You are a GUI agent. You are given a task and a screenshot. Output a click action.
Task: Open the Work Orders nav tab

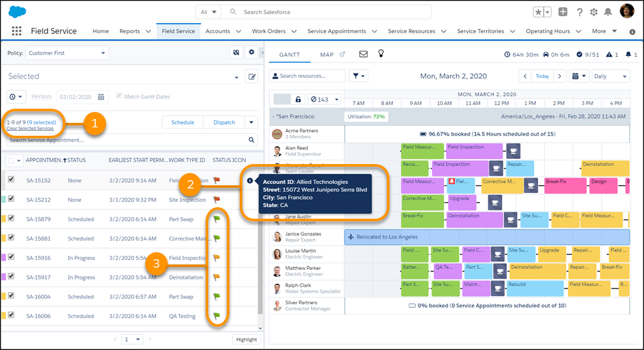tap(273, 31)
